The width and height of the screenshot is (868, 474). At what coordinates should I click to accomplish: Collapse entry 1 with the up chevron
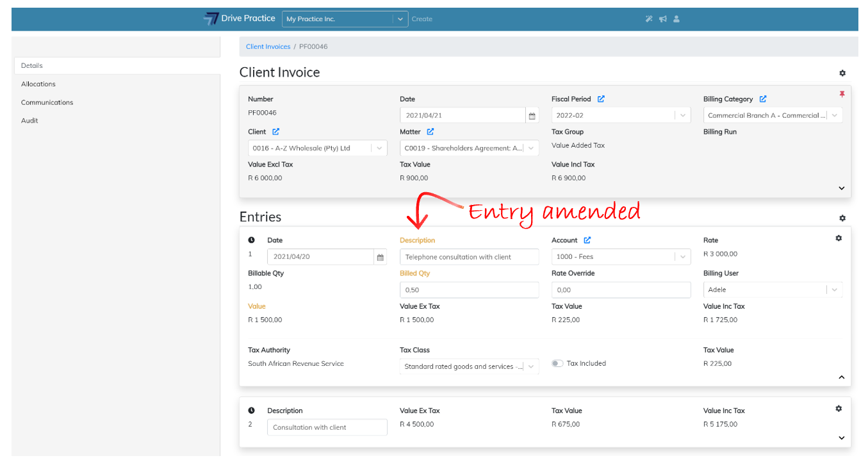(842, 377)
